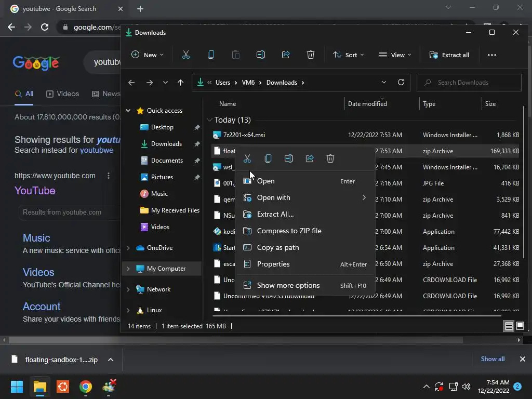Viewport: 532px width, 399px height.
Task: Expand the OneDrive tree node
Action: (128, 248)
